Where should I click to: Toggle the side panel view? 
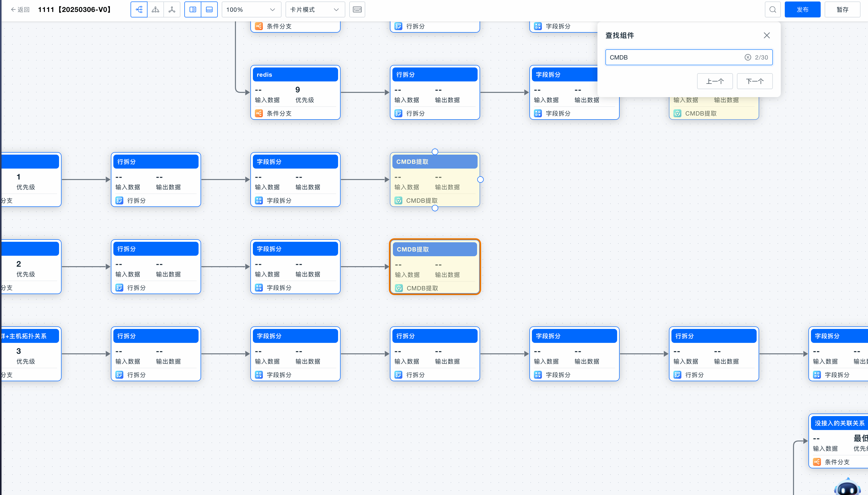[193, 9]
